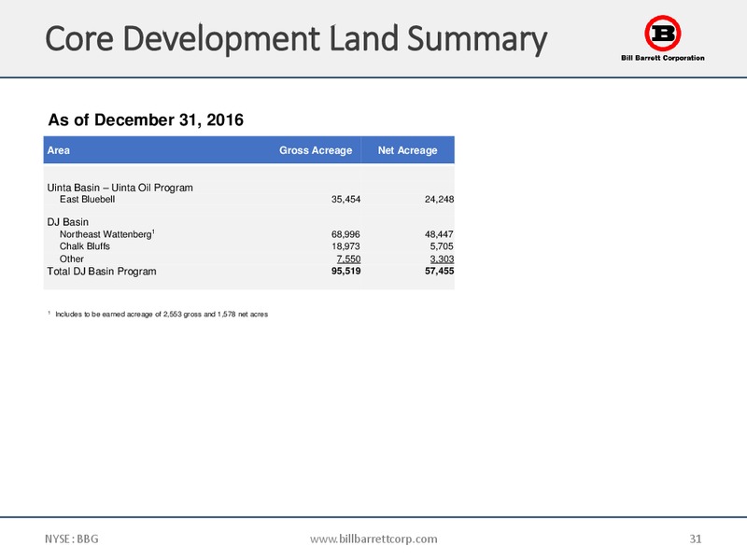Select Chalk Bluffs gross value 18,973
The height and width of the screenshot is (560, 747).
tap(345, 246)
